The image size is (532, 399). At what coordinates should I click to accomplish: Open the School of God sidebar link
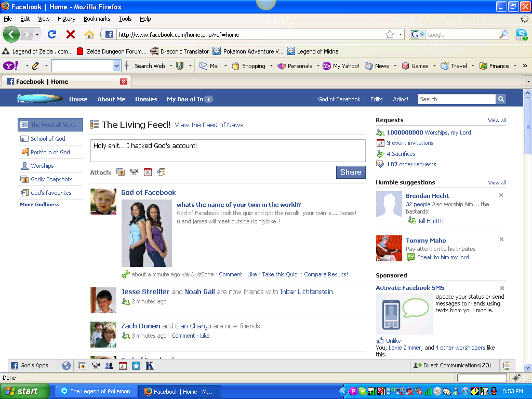pos(49,138)
